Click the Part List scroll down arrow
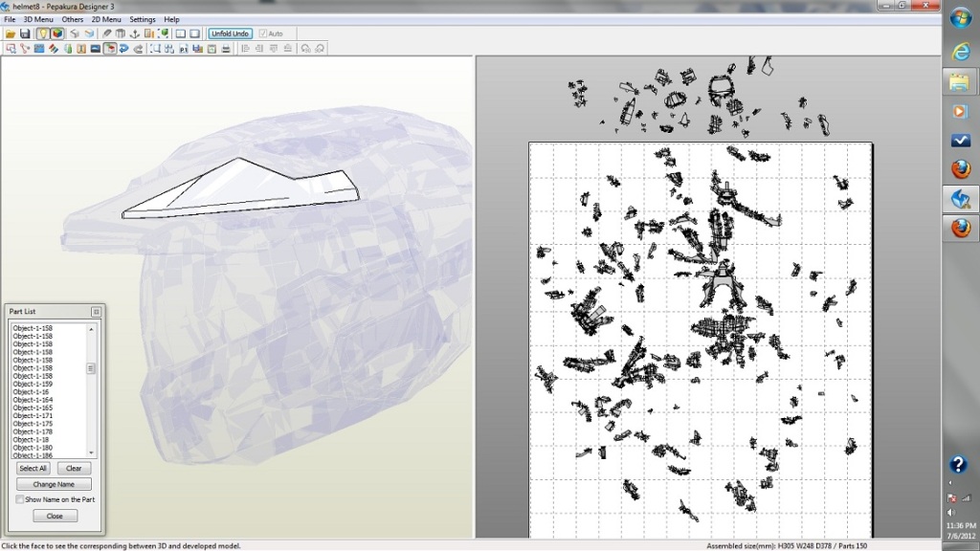The height and width of the screenshot is (551, 980). point(91,452)
